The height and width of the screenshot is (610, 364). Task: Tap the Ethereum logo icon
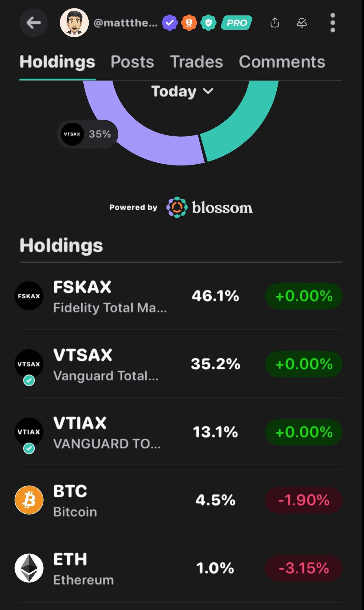pyautogui.click(x=29, y=568)
